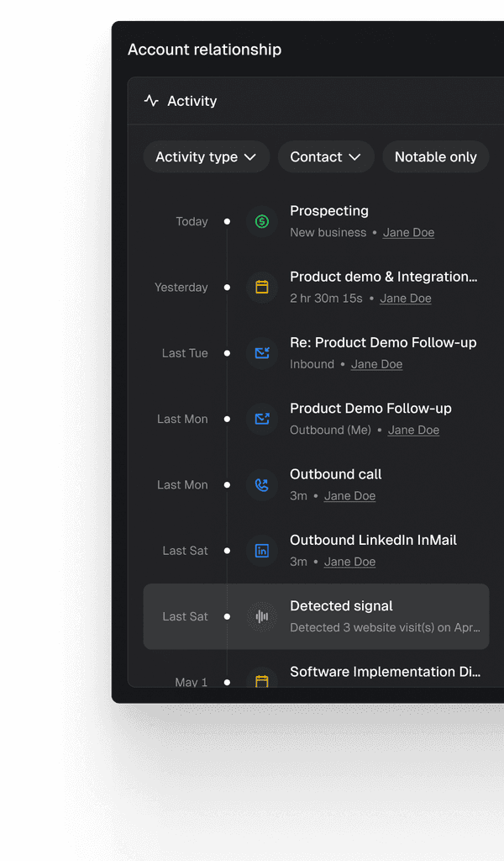This screenshot has width=504, height=861.
Task: Click the Today timeline dot marker
Action: (x=227, y=221)
